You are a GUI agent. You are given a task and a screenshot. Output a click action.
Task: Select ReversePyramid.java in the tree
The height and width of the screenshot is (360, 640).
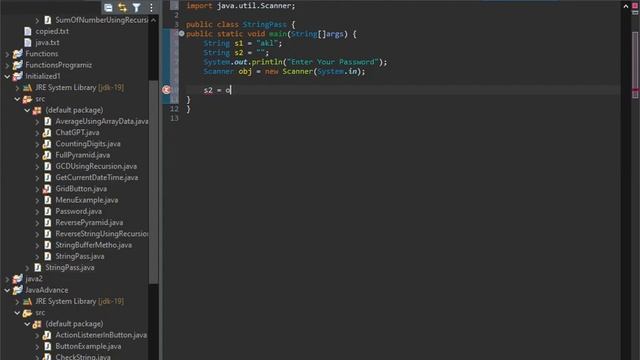[x=89, y=222]
